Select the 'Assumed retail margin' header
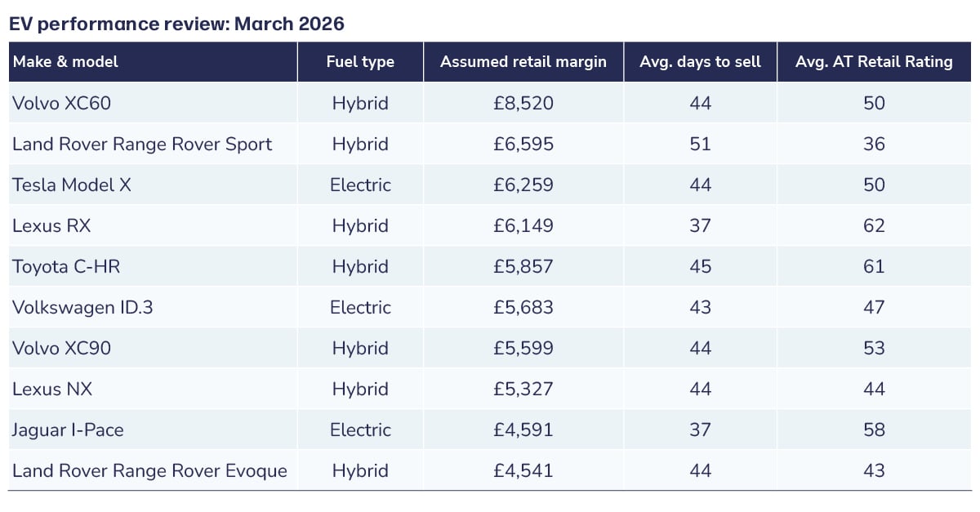Viewport: 980px width, 512px height. pos(523,62)
